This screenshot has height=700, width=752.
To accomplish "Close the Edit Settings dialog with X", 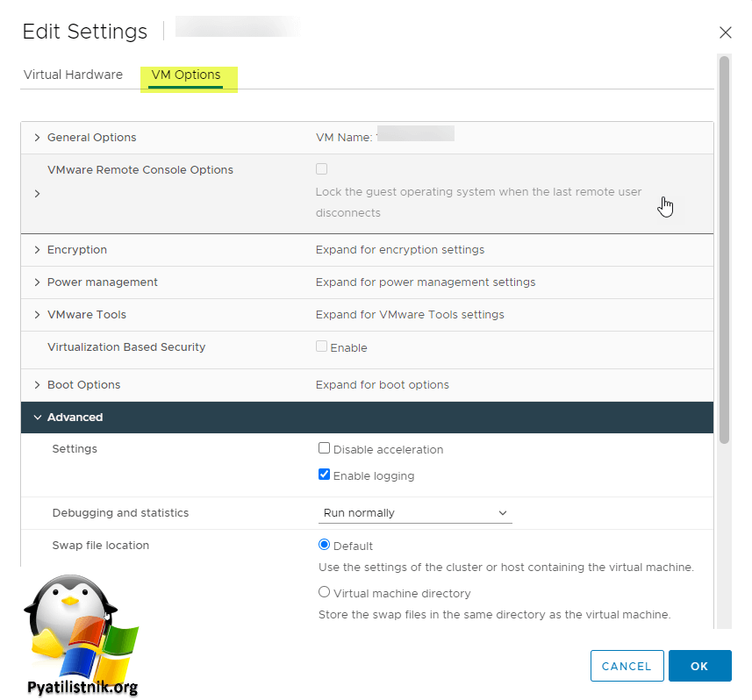I will coord(725,32).
